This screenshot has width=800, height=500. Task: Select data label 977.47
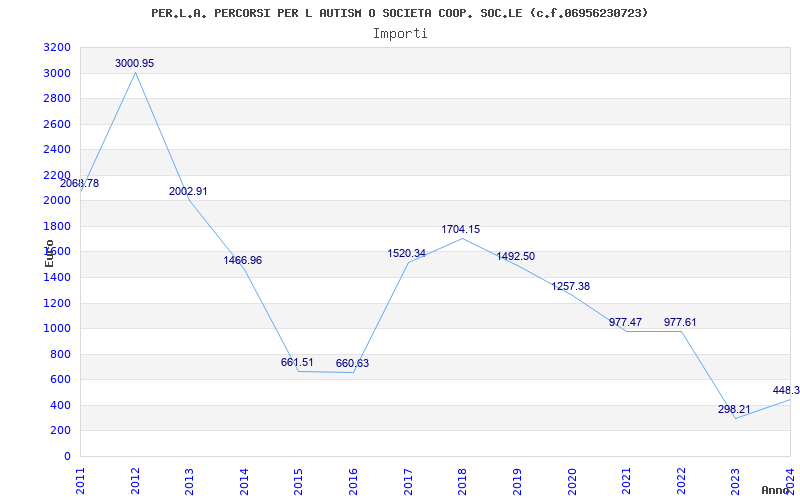pos(625,322)
